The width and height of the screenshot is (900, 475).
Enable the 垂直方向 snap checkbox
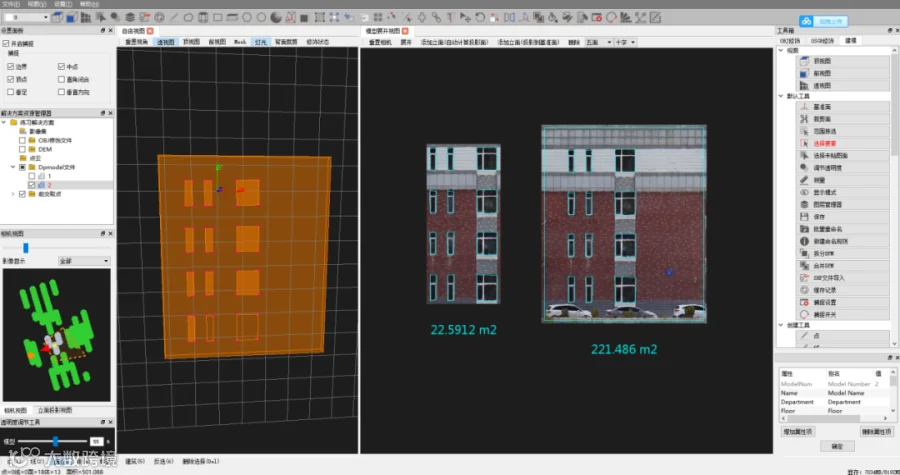(x=62, y=90)
